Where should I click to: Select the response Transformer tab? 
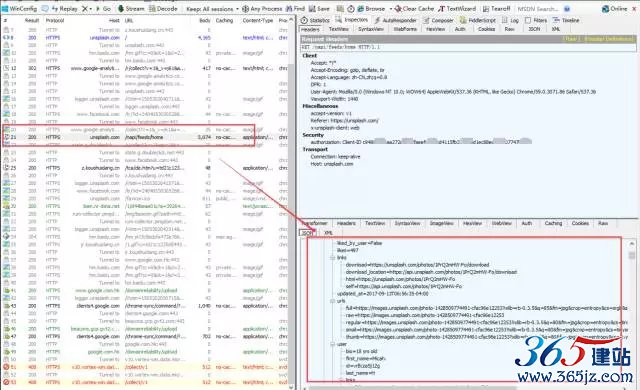[315, 223]
